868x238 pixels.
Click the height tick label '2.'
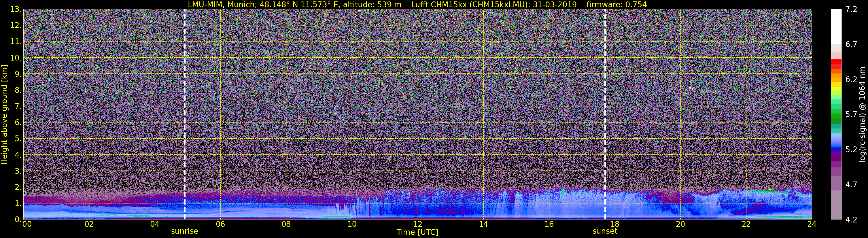[18, 187]
